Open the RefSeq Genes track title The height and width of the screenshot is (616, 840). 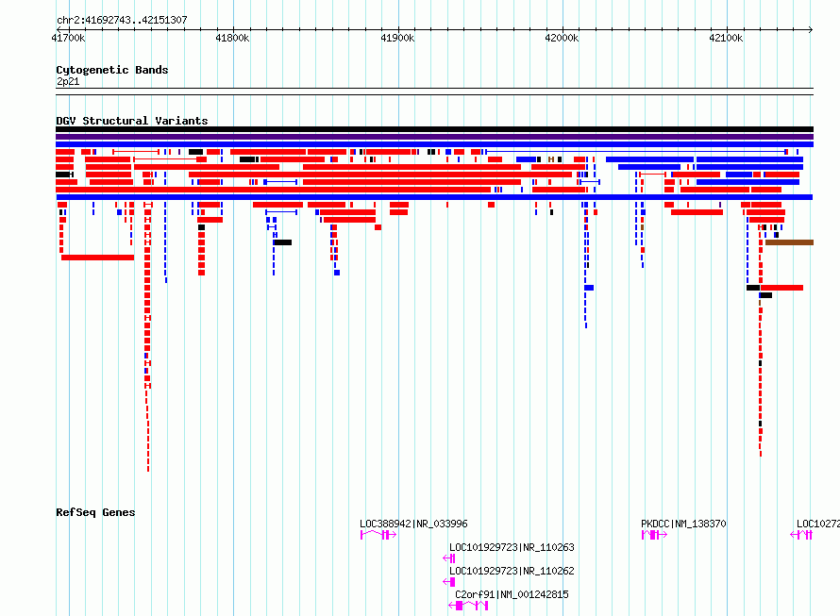point(95,512)
